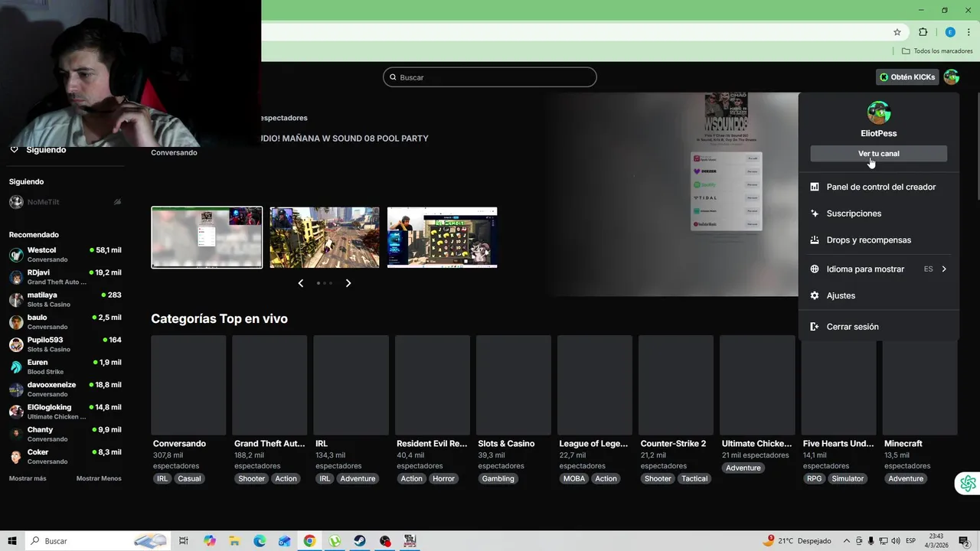980x551 pixels.
Task: Click the Ajustes gear icon
Action: tap(815, 295)
